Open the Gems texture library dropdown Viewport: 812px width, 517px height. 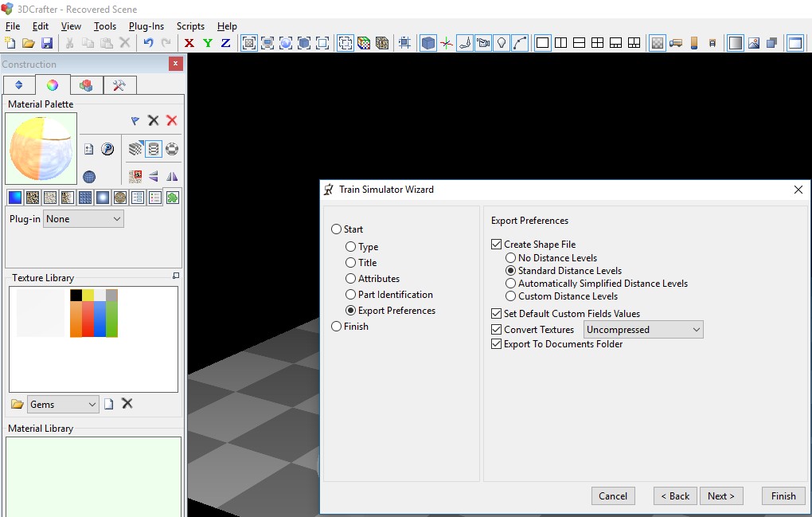tap(63, 404)
